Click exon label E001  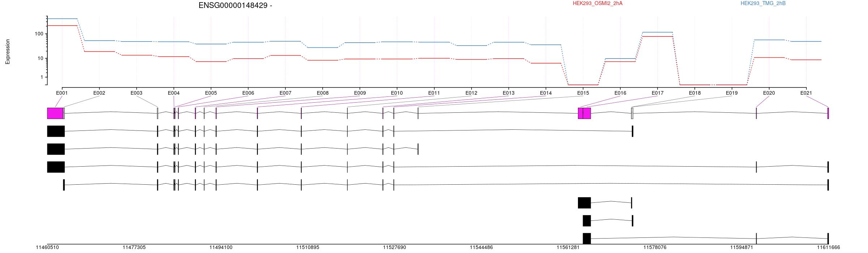point(62,93)
